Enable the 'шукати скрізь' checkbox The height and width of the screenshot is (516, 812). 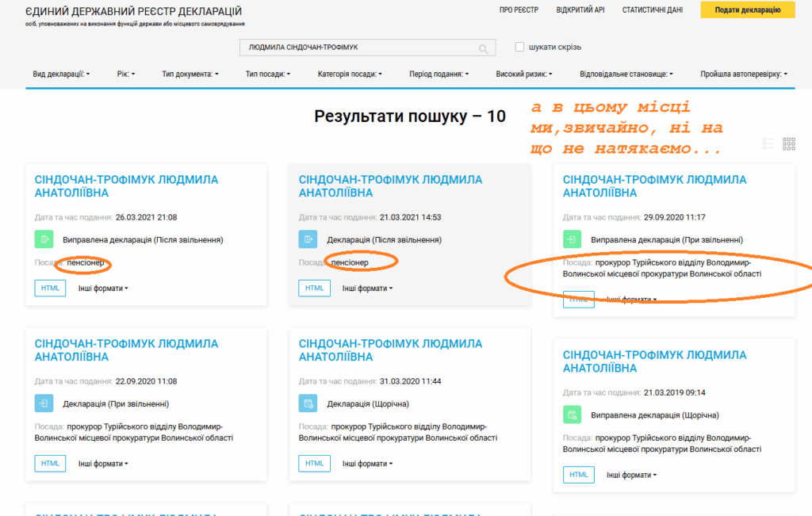[520, 47]
